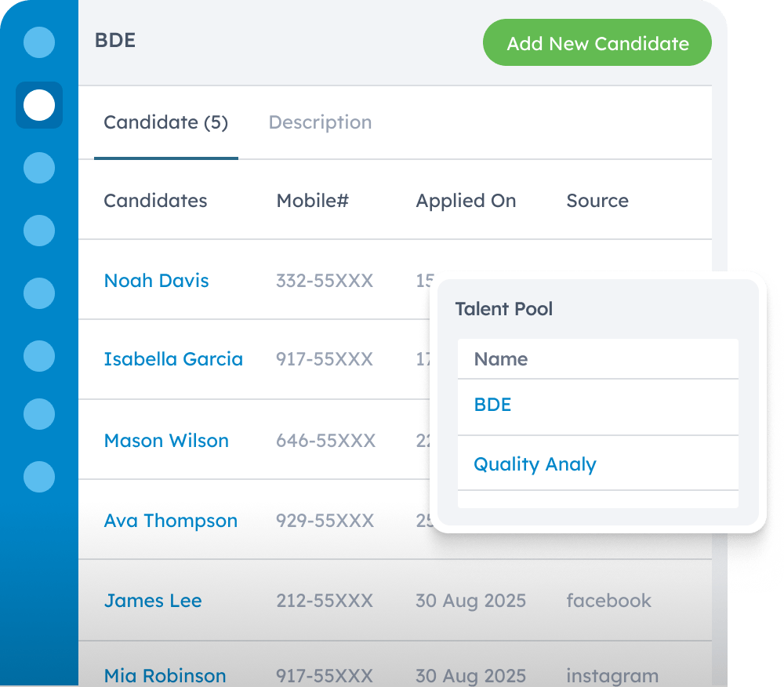This screenshot has height=687, width=784.
Task: Click the third sidebar icon from the bottom
Action: (39, 355)
